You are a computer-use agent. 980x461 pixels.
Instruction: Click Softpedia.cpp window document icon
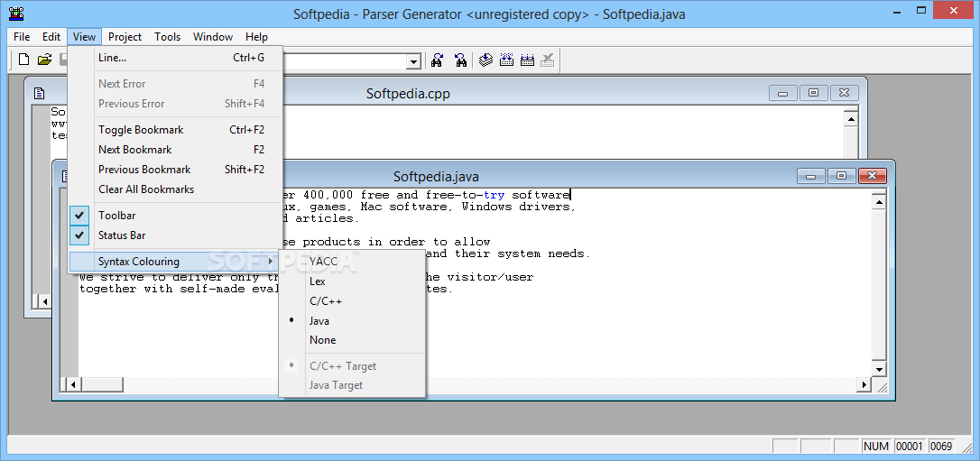click(39, 94)
